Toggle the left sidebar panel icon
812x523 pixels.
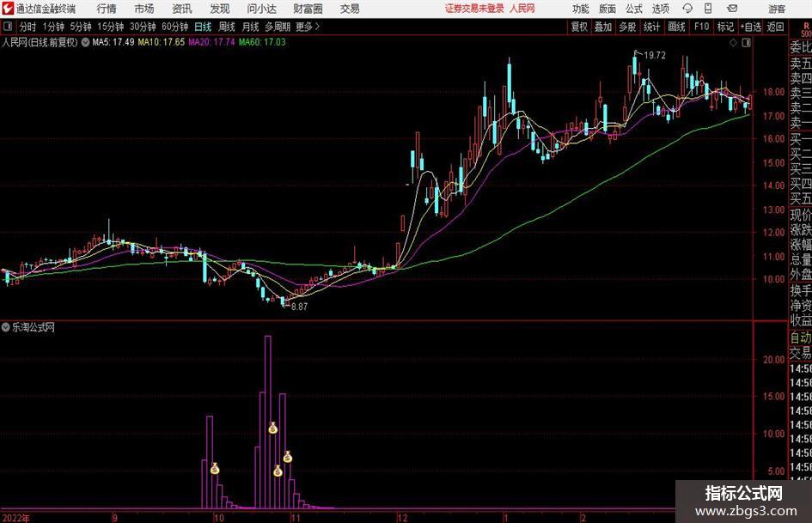coord(7,27)
